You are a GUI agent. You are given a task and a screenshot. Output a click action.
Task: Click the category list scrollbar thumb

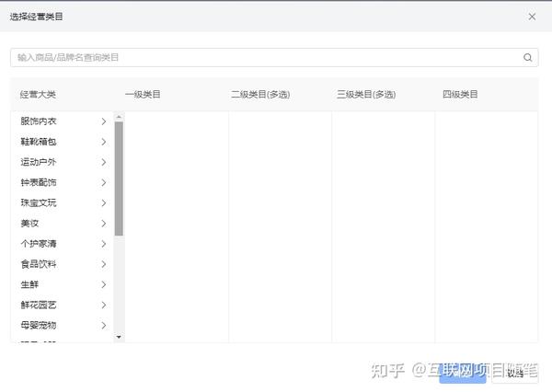[119, 179]
